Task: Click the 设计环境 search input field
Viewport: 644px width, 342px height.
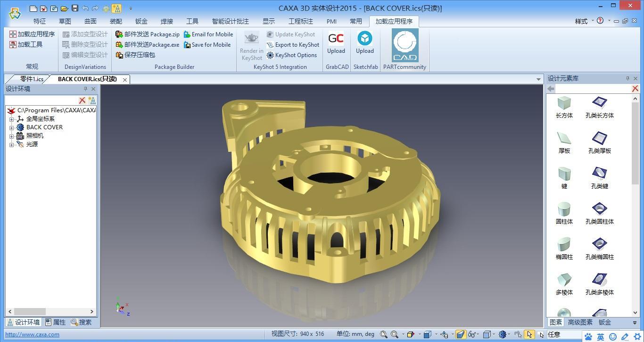Action: (x=41, y=100)
